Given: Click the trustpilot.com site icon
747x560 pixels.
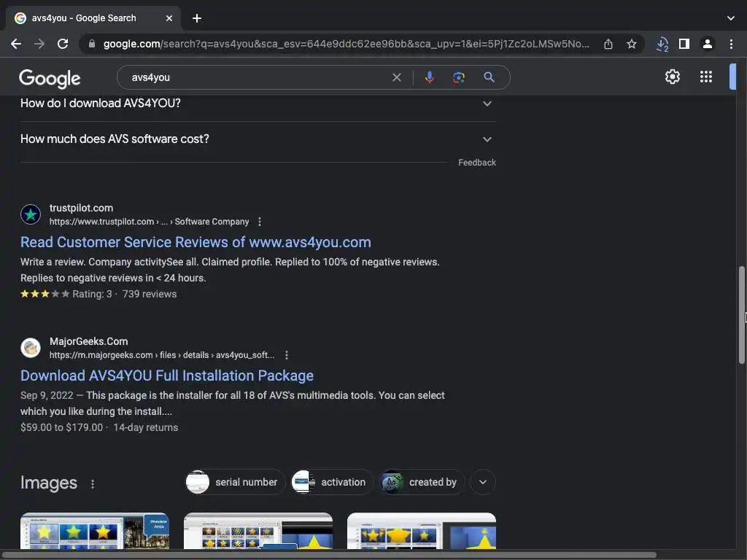Looking at the screenshot, I should coord(31,214).
